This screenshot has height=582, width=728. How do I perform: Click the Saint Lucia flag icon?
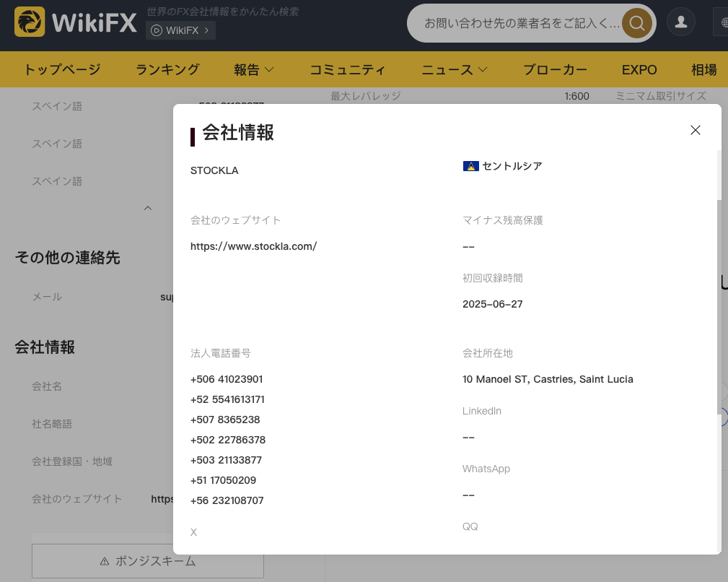tap(471, 166)
